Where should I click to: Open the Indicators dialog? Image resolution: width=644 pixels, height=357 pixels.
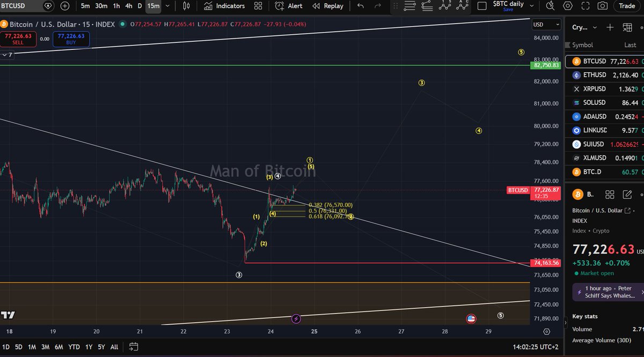tap(224, 6)
